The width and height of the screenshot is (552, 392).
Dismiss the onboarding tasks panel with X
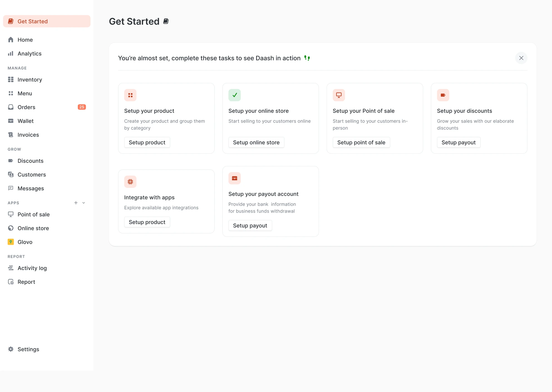tap(521, 58)
